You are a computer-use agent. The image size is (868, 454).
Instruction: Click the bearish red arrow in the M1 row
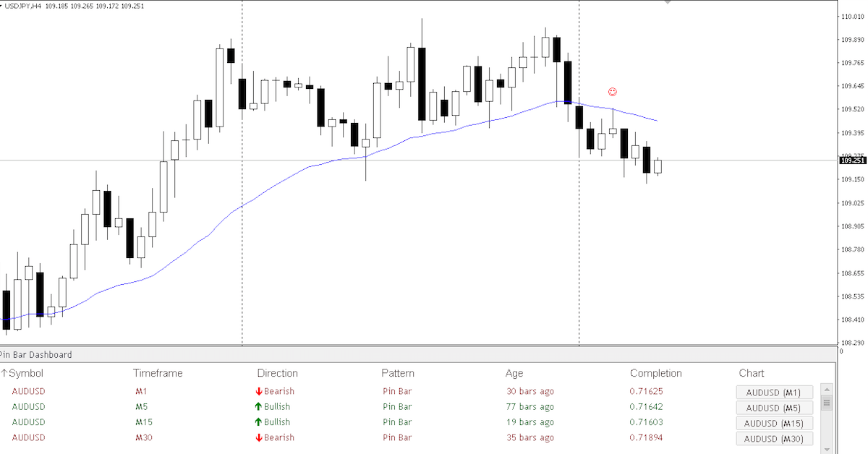pyautogui.click(x=258, y=391)
